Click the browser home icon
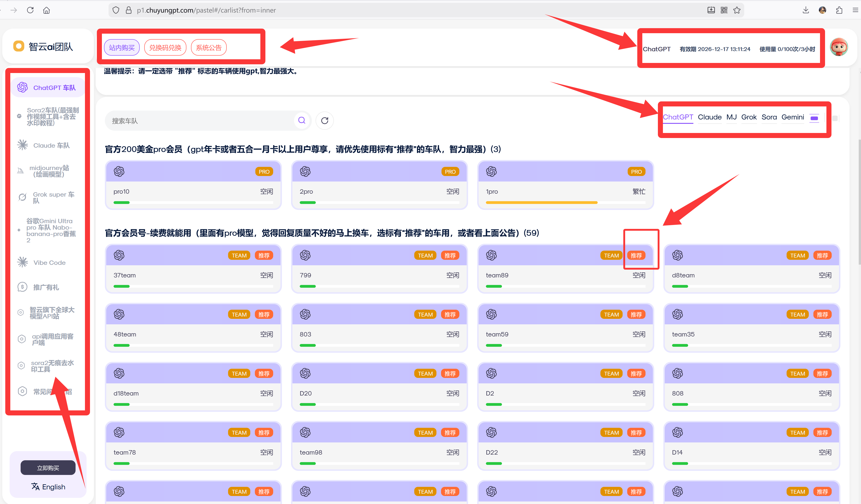 [x=46, y=10]
